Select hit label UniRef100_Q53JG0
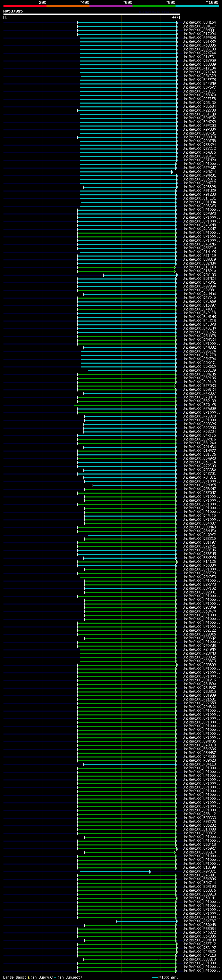 (199, 103)
